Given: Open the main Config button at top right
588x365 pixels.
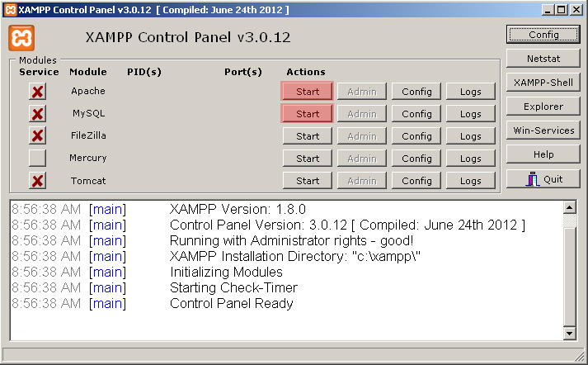Looking at the screenshot, I should point(543,35).
